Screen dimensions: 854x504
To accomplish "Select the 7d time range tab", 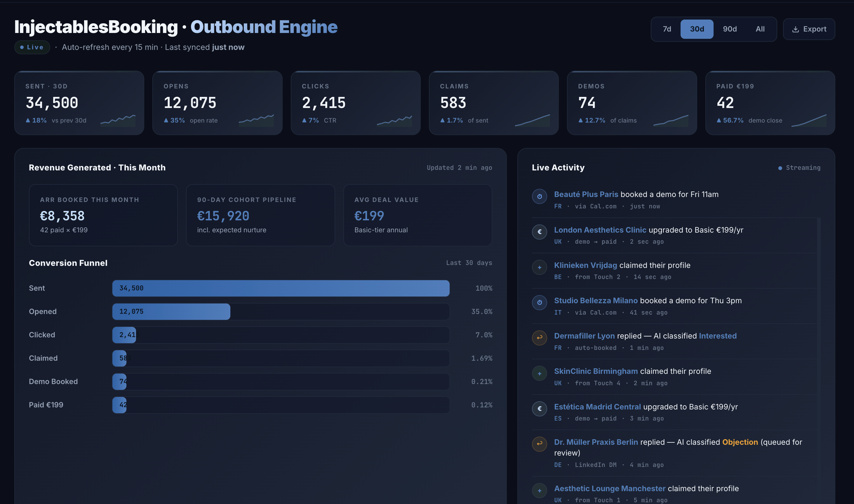I will (667, 29).
